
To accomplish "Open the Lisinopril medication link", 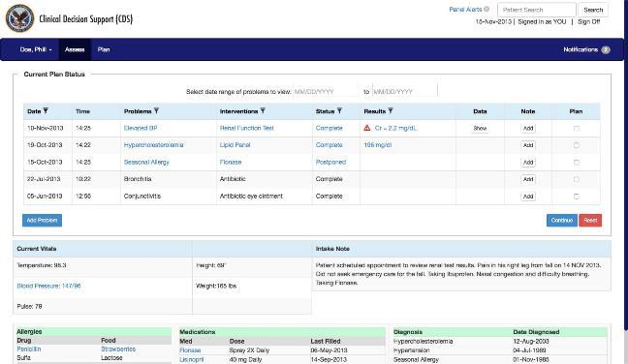I will 192,359.
